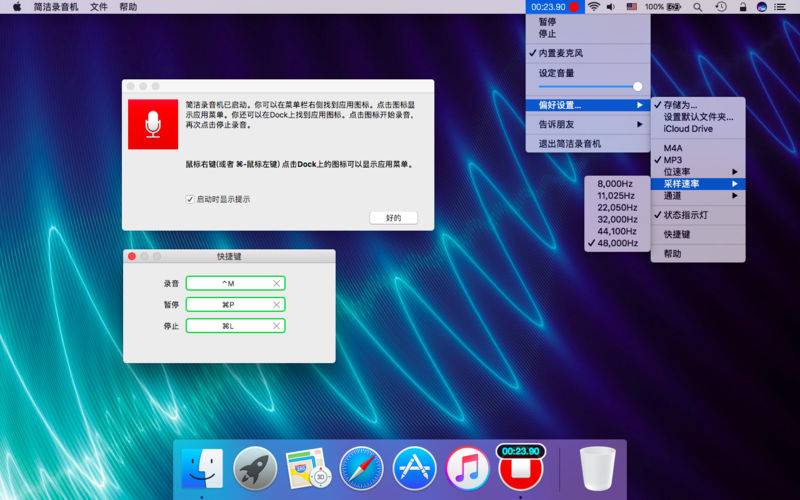Select 22,050Hz sample rate
The height and width of the screenshot is (500, 800).
click(x=617, y=208)
